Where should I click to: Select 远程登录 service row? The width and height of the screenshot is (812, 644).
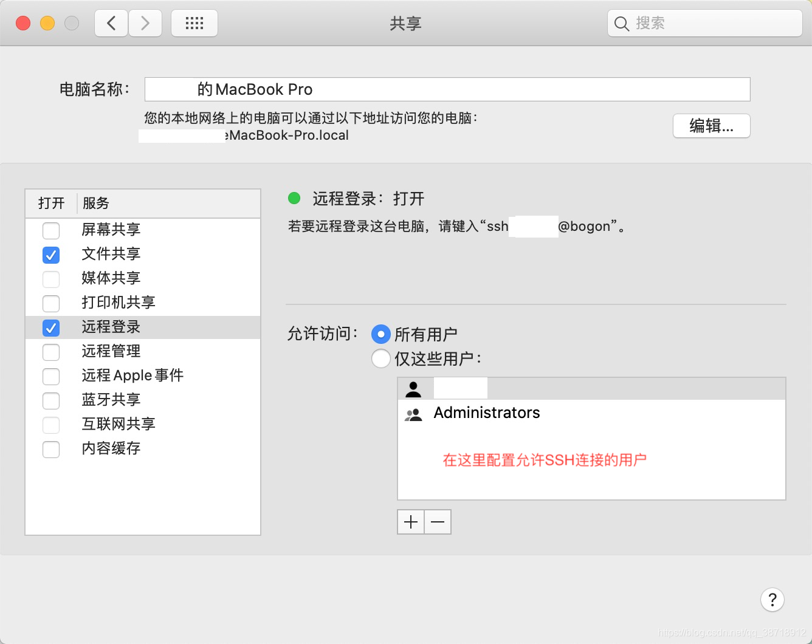(x=143, y=327)
